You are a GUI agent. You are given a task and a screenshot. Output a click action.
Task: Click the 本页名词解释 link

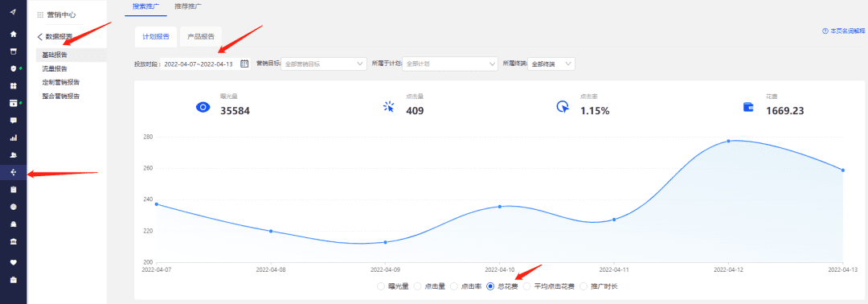pos(848,31)
